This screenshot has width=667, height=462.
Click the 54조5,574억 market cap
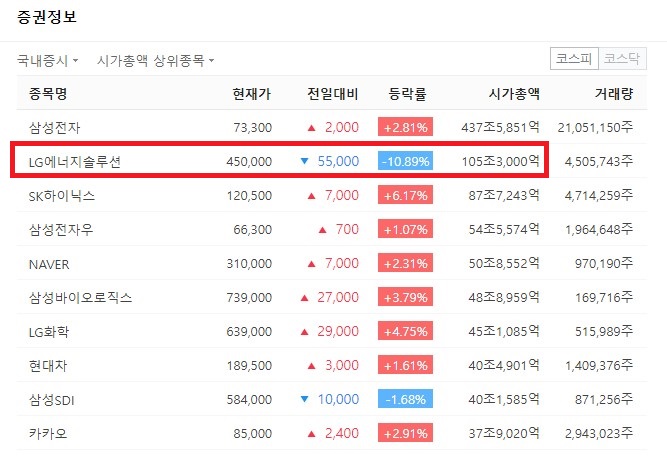pos(504,229)
